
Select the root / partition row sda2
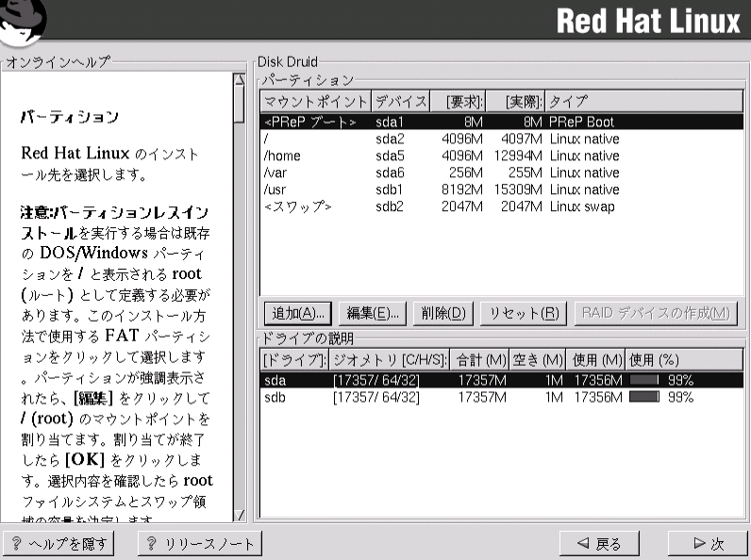(500, 139)
